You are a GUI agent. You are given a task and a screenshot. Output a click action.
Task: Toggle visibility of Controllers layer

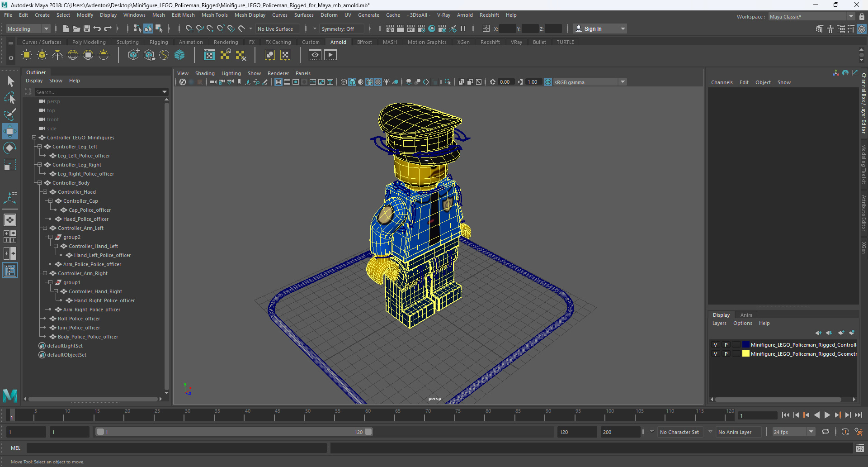(715, 345)
